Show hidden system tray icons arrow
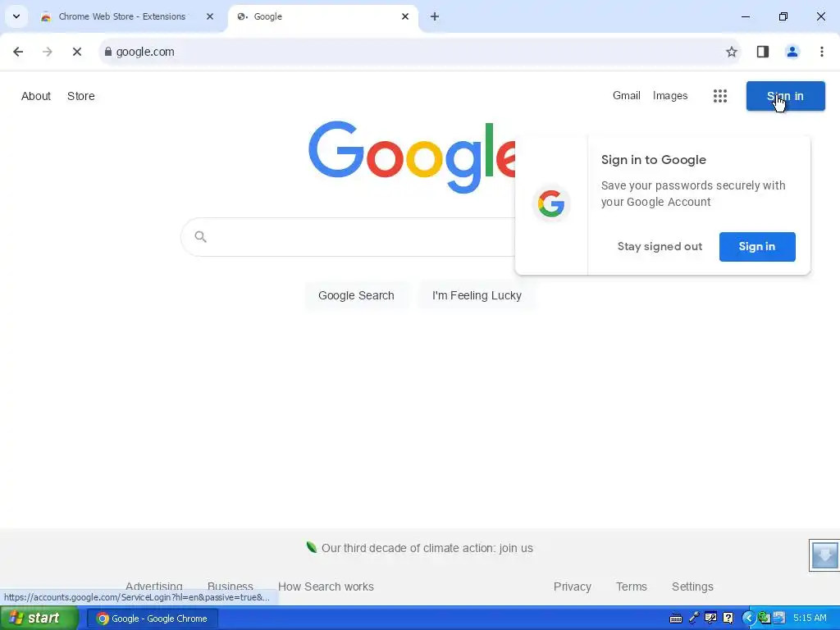 coord(748,619)
